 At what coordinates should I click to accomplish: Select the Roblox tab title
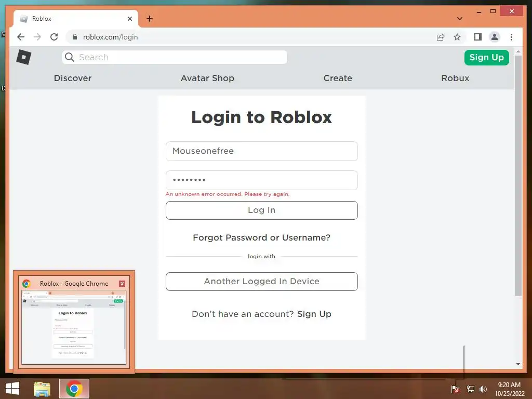tap(42, 19)
